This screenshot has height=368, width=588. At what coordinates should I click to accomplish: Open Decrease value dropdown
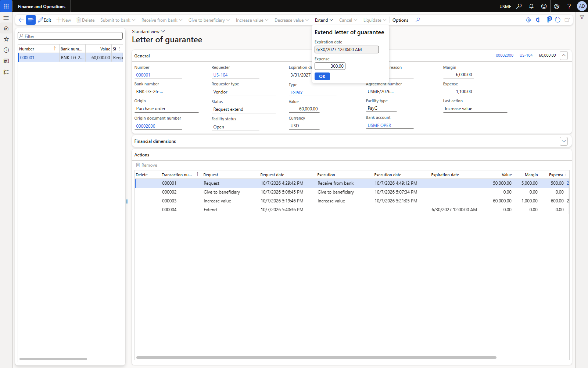point(292,20)
